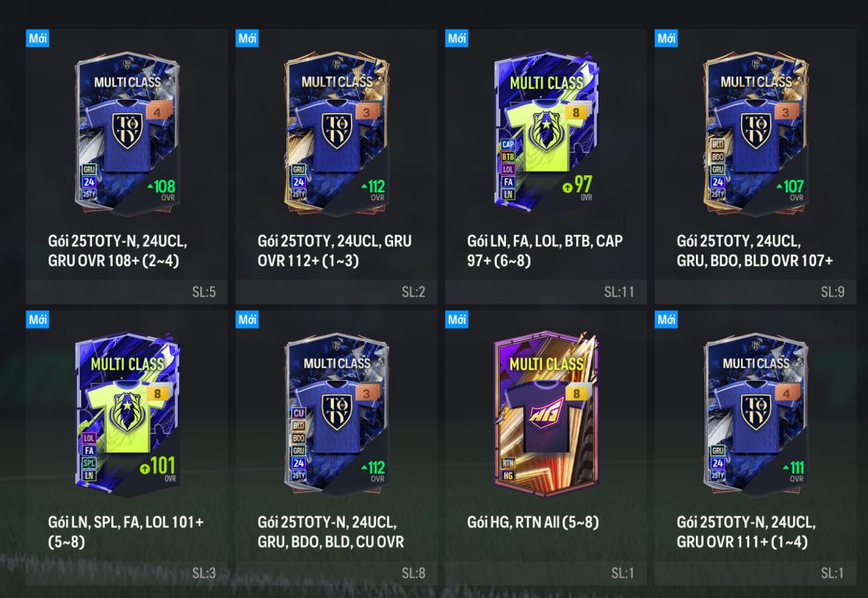Open Gói LN, FA, LOL, BTB, CAP 97+ title
Screen dimensions: 868x598
545,251
